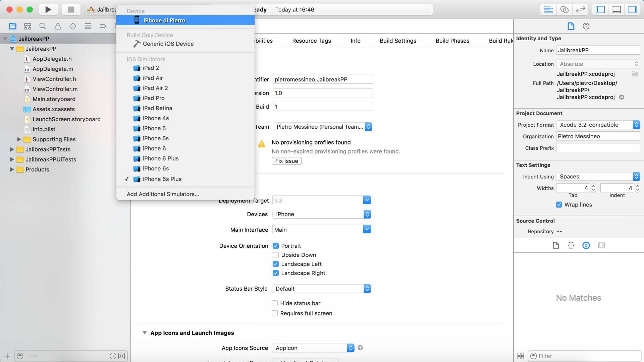Disable Landscape Left orientation
Image resolution: width=644 pixels, height=362 pixels.
(x=276, y=264)
